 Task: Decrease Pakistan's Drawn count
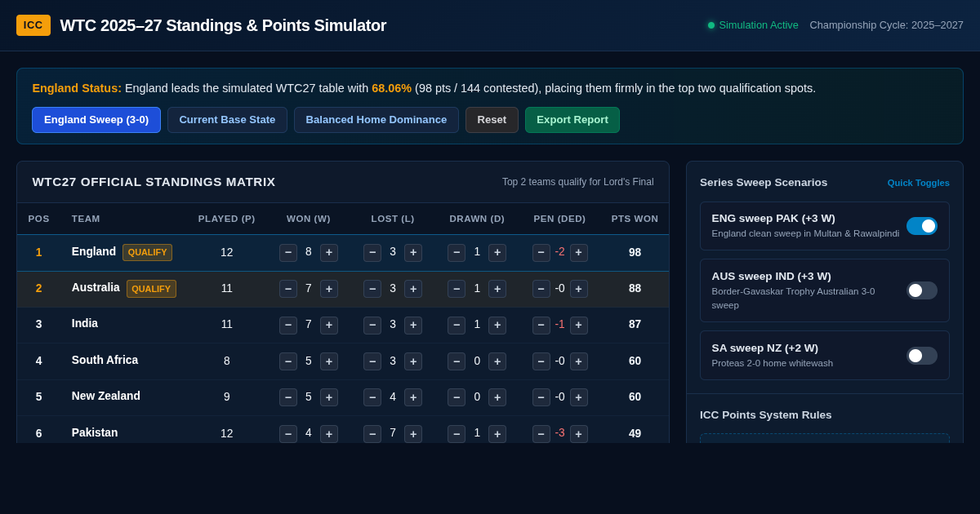click(457, 434)
